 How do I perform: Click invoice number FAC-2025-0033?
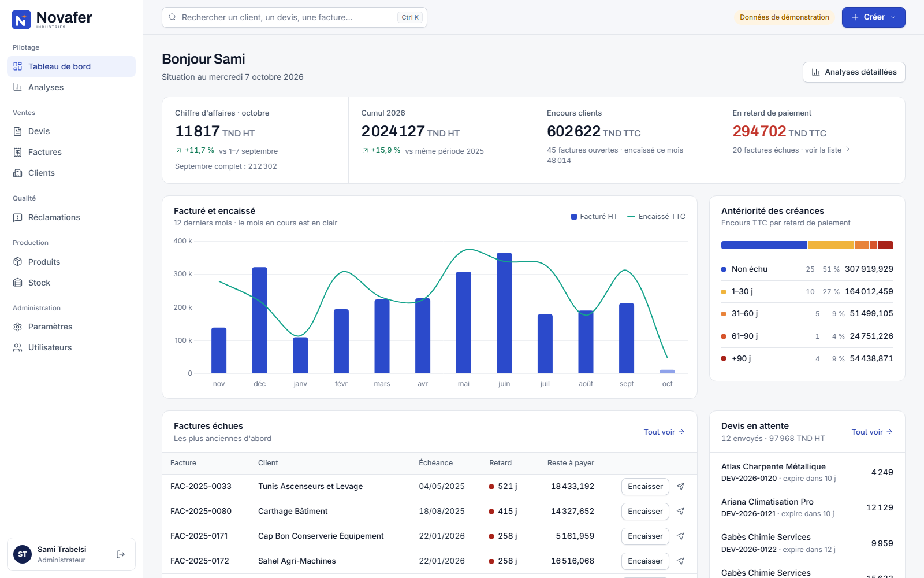click(201, 487)
